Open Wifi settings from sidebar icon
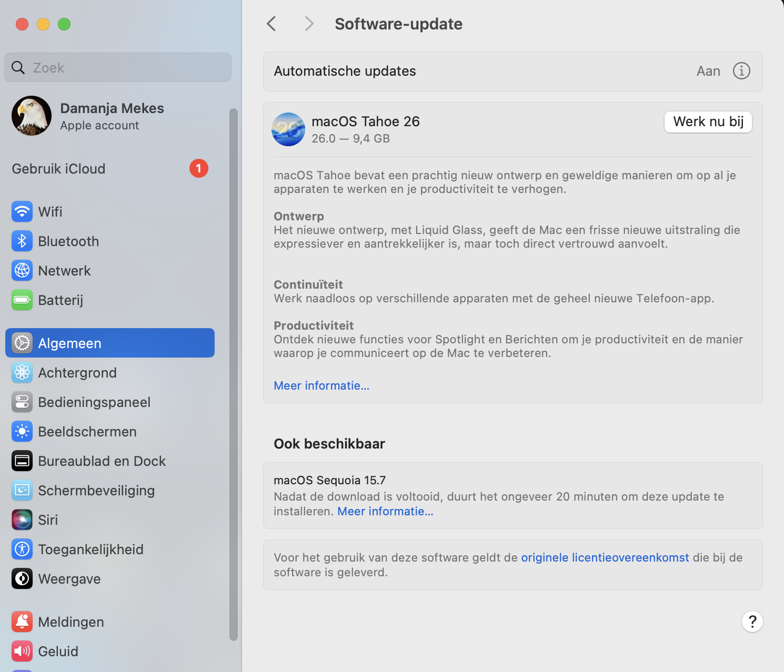Screen dimensions: 784x672 [x=22, y=211]
